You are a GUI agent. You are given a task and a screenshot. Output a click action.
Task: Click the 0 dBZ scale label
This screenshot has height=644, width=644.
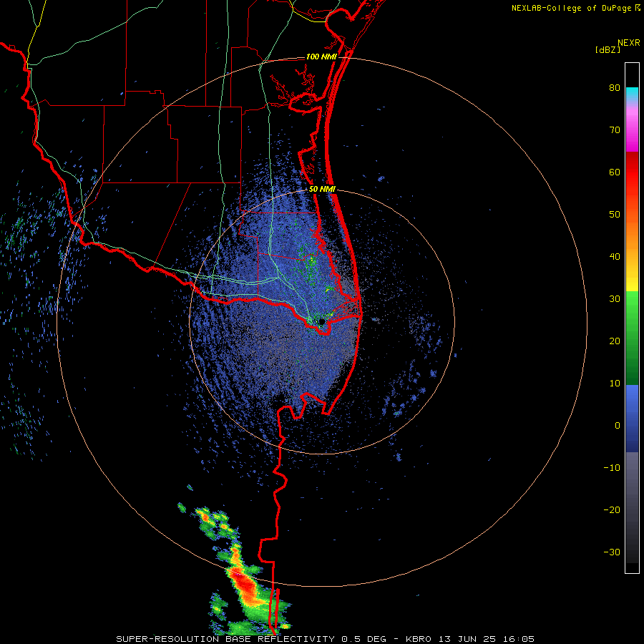tap(618, 426)
